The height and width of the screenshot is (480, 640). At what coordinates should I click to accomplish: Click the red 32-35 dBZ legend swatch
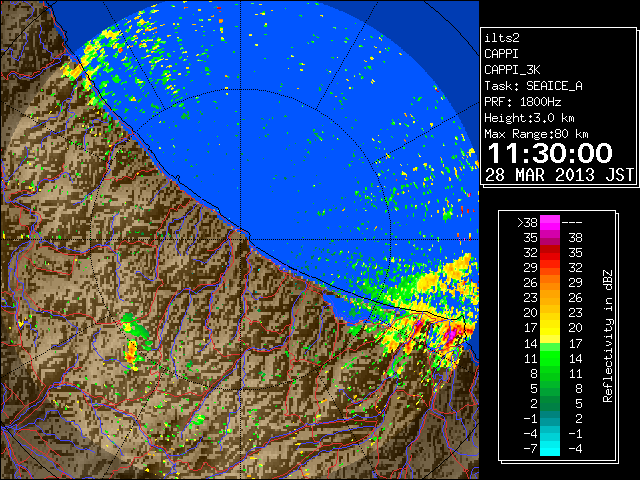(550, 253)
